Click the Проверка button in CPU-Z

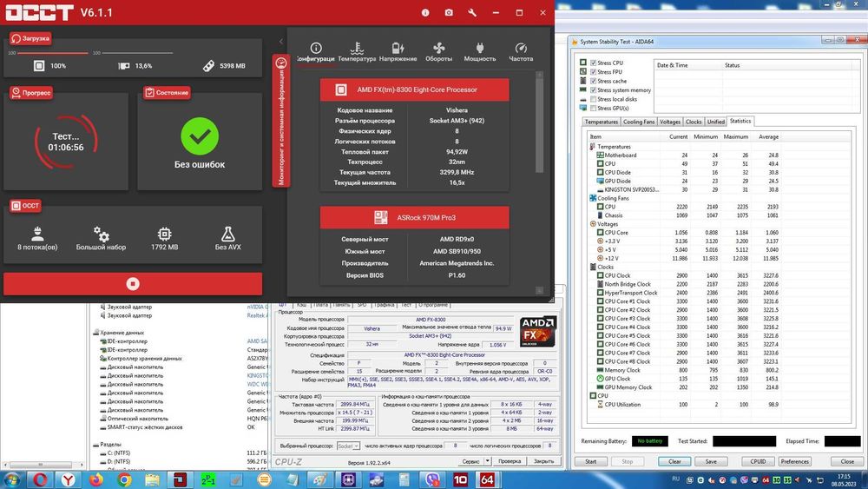point(510,460)
